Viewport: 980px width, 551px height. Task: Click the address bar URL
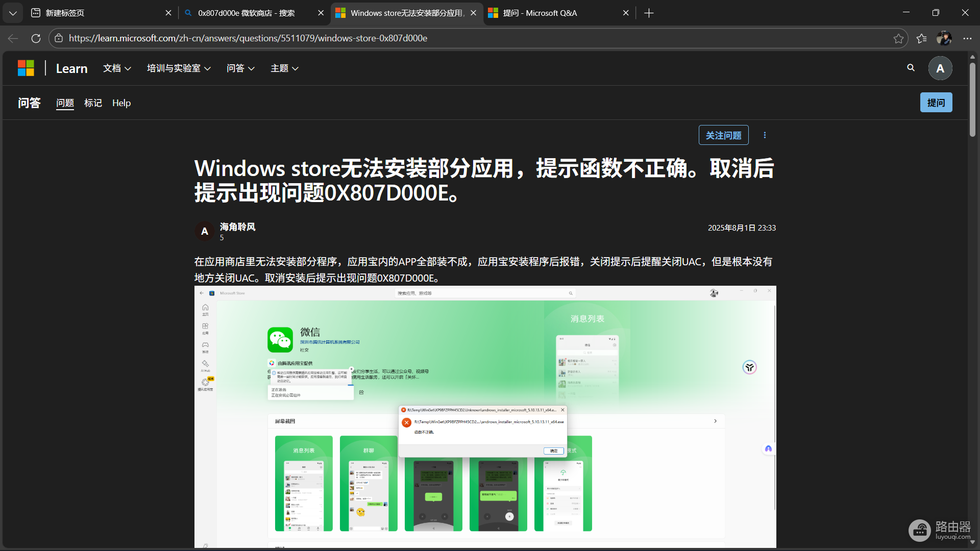248,38
